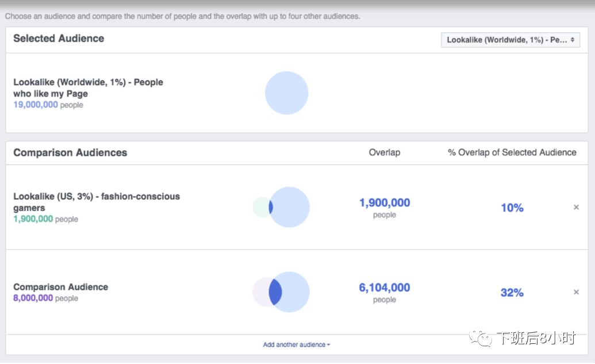Click the Venn diagram for fashion-conscious gamers

tap(281, 207)
